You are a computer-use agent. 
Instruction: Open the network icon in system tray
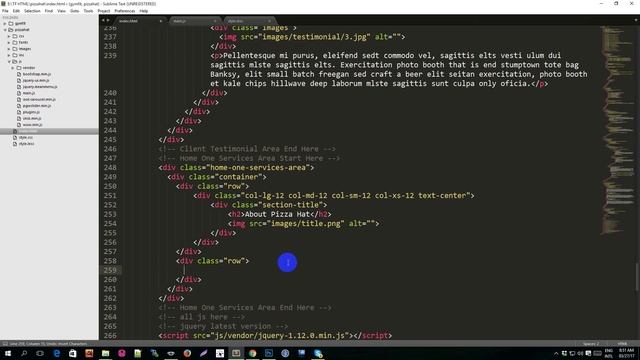572,353
